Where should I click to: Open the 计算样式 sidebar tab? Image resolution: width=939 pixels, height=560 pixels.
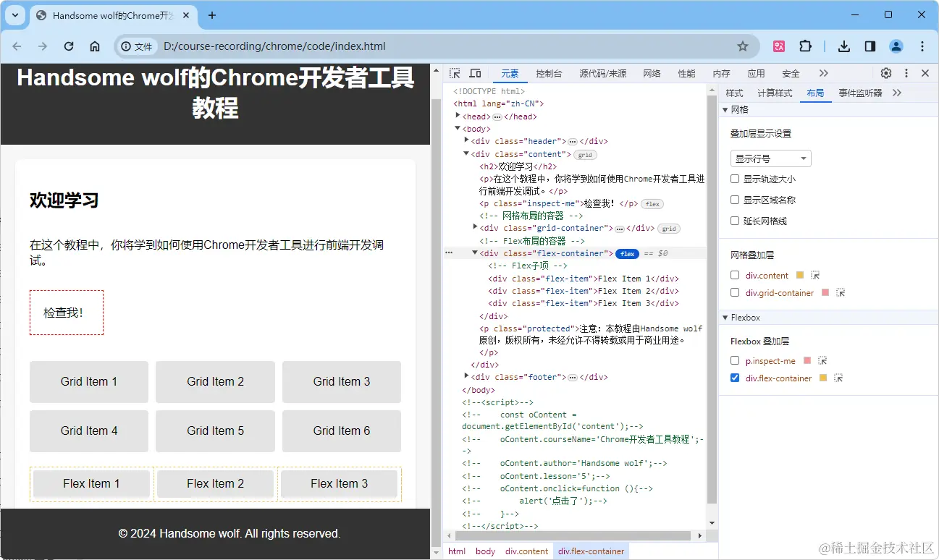click(x=775, y=93)
